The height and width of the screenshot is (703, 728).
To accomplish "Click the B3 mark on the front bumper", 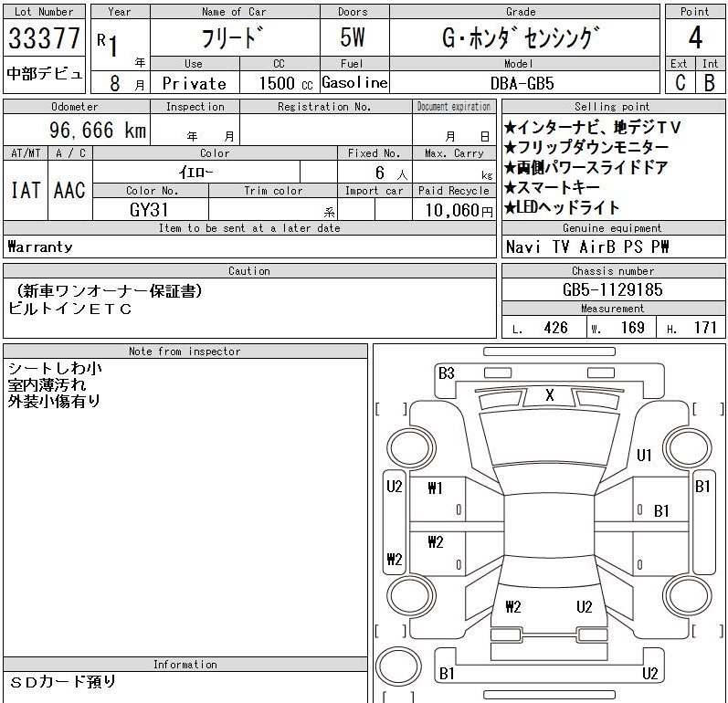I will [446, 373].
